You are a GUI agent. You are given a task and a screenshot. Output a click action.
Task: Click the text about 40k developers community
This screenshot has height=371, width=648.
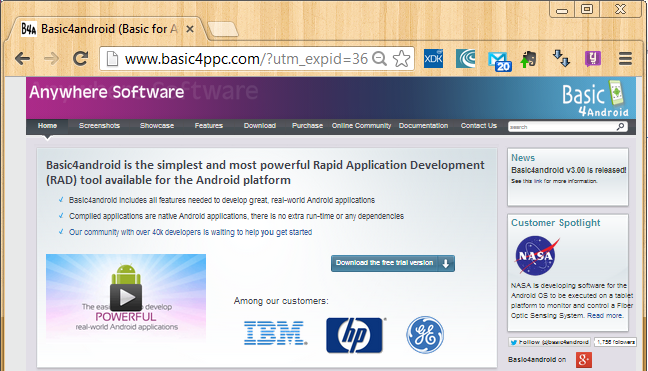point(191,232)
